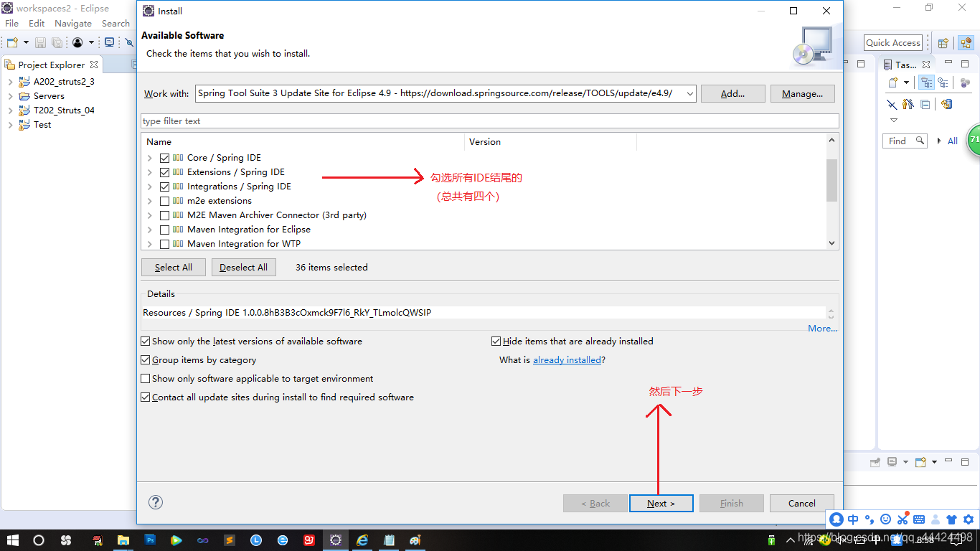Click Deselect All button
The image size is (980, 551).
click(243, 267)
